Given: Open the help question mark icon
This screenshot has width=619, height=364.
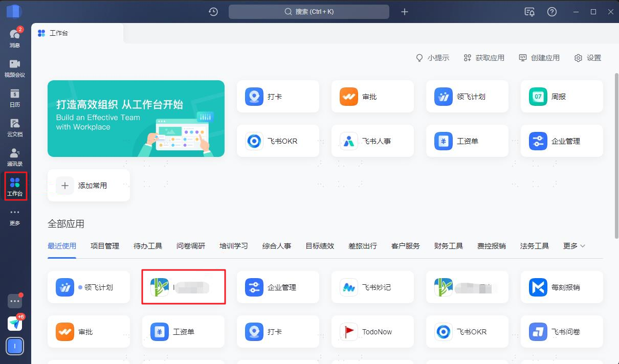Looking at the screenshot, I should tap(552, 12).
